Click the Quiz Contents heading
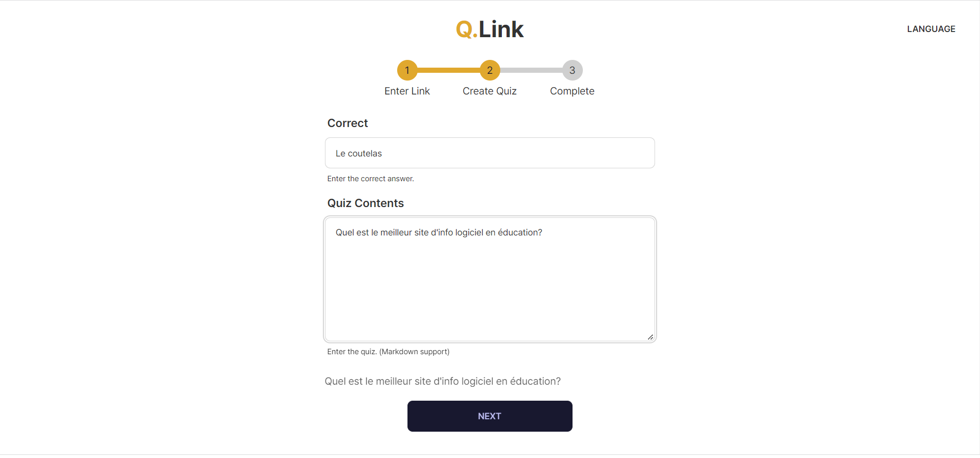The height and width of the screenshot is (458, 980). pyautogui.click(x=365, y=203)
